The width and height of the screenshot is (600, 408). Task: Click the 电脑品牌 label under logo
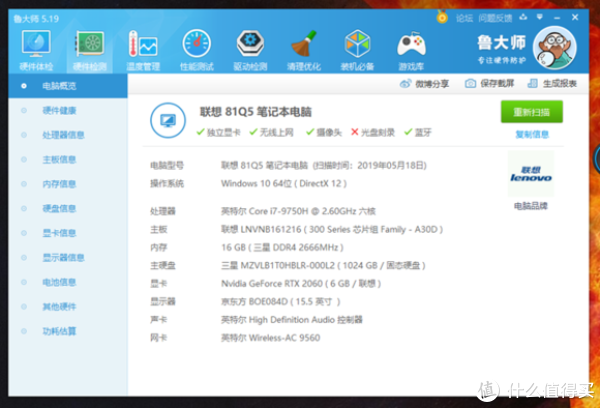pos(531,206)
